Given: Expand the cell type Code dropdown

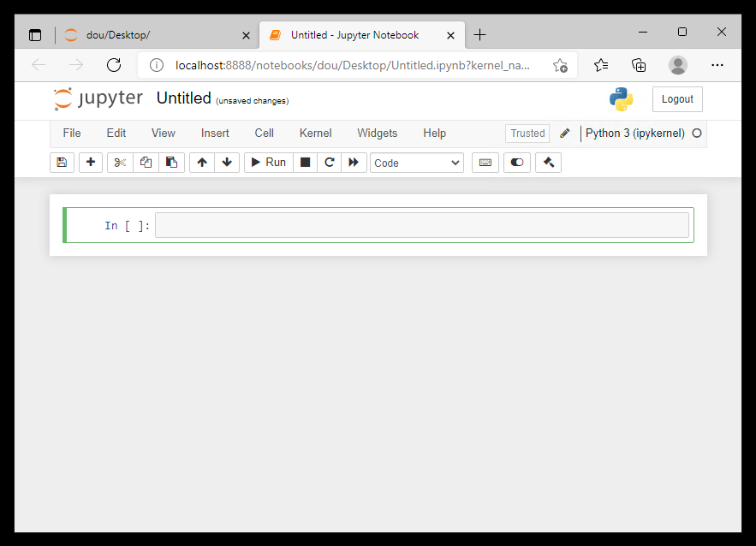Looking at the screenshot, I should [416, 163].
